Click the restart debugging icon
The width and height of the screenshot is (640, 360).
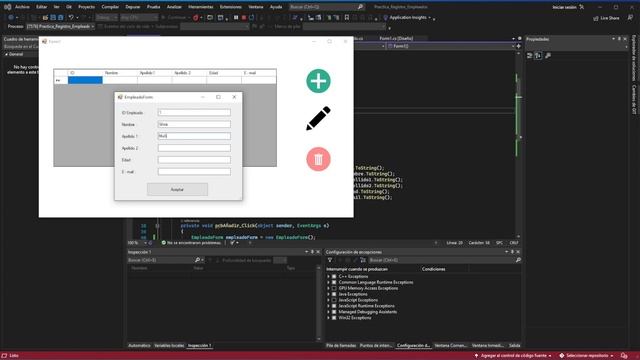pos(251,18)
